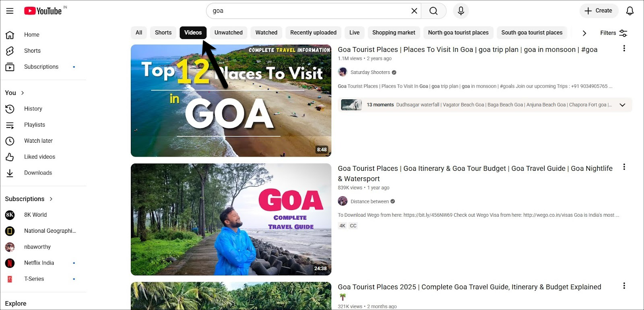Viewport: 644px width, 310px height.
Task: Click the 13 moments preview thumbnail
Action: point(351,105)
